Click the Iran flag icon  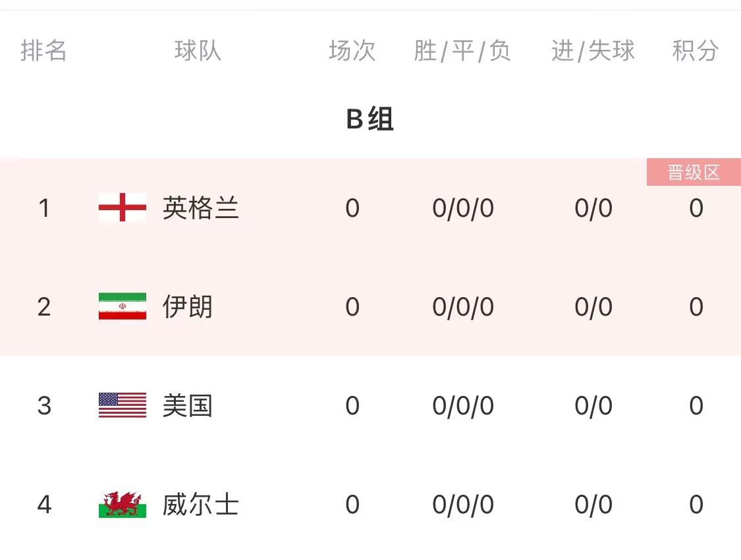click(123, 306)
